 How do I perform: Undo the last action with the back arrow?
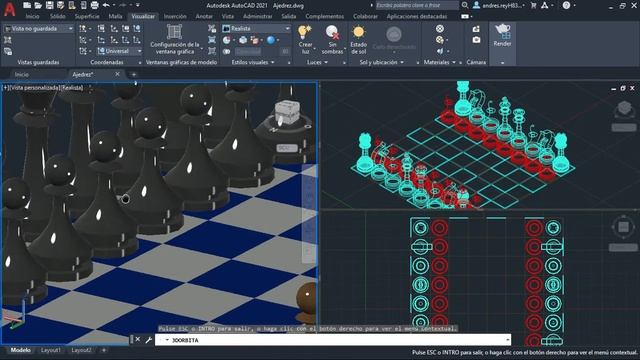pos(106,5)
